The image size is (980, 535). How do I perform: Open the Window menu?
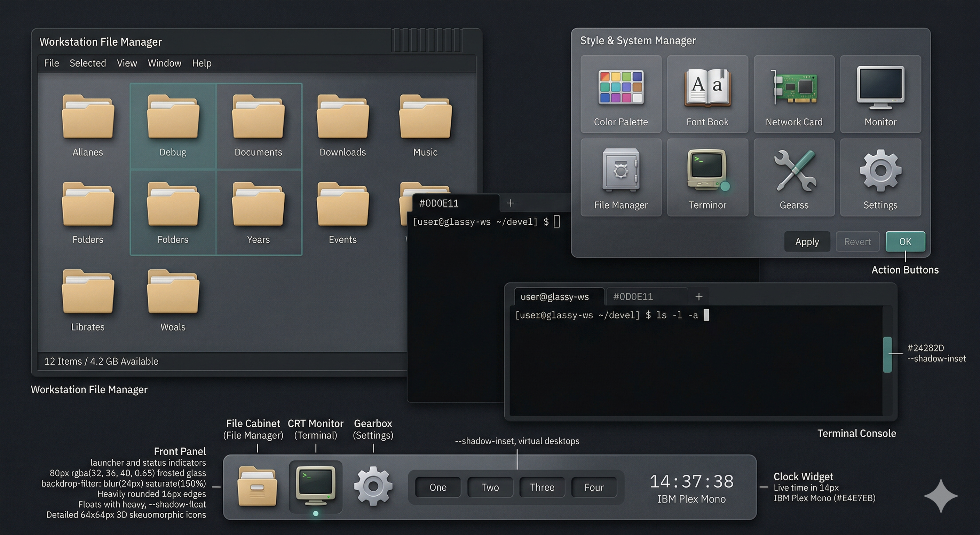(x=164, y=63)
